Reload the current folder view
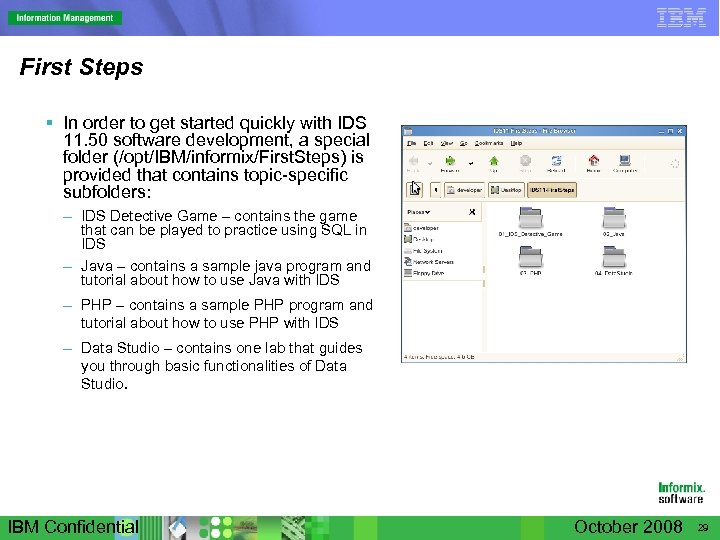Viewport: 720px width, 540px height. coord(557,161)
